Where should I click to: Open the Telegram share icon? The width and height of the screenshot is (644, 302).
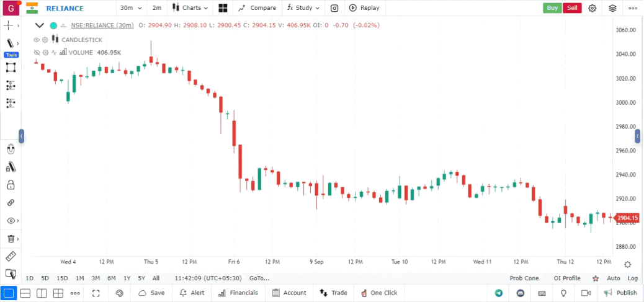tap(499, 293)
